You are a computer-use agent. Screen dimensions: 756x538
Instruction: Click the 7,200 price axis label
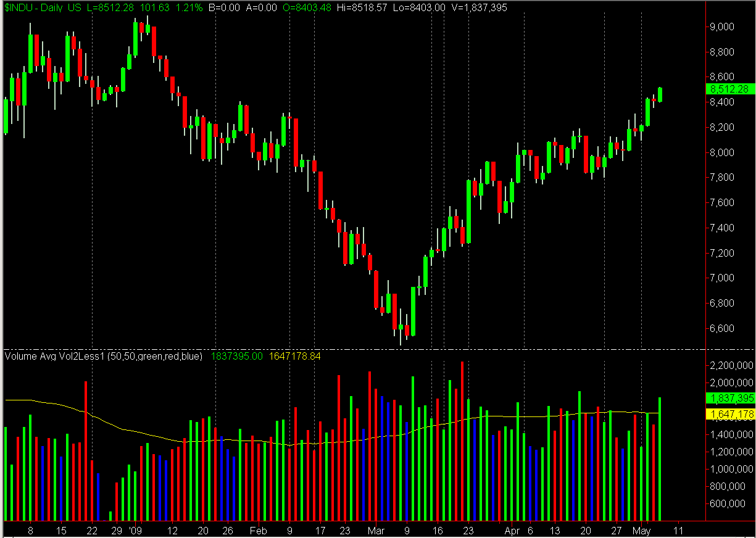point(721,253)
